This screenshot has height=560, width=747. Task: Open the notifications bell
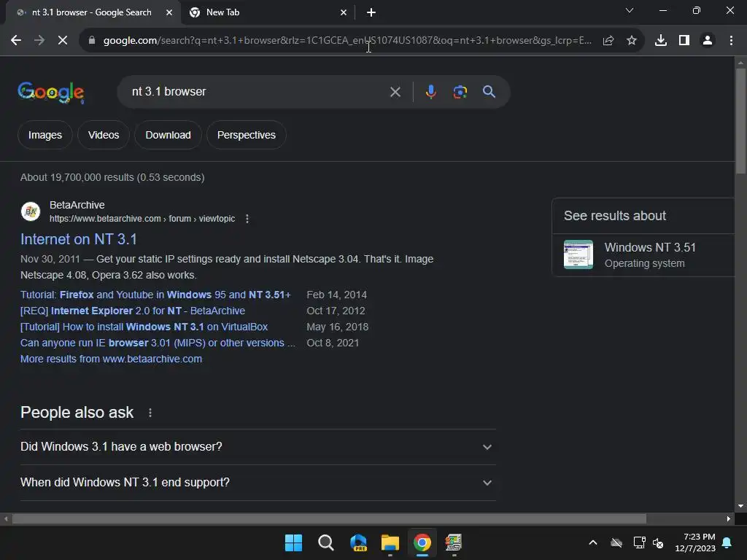pos(727,542)
